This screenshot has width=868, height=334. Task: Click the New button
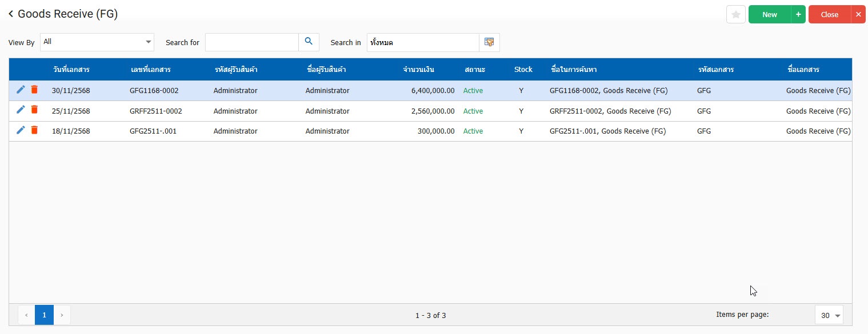point(769,15)
